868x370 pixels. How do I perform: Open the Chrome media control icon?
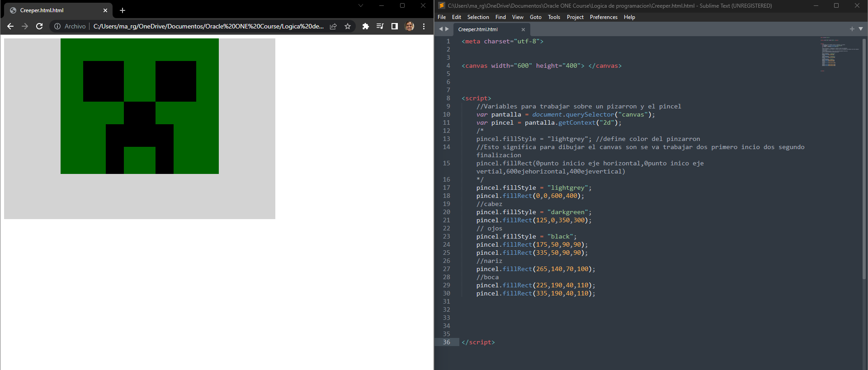(x=380, y=26)
